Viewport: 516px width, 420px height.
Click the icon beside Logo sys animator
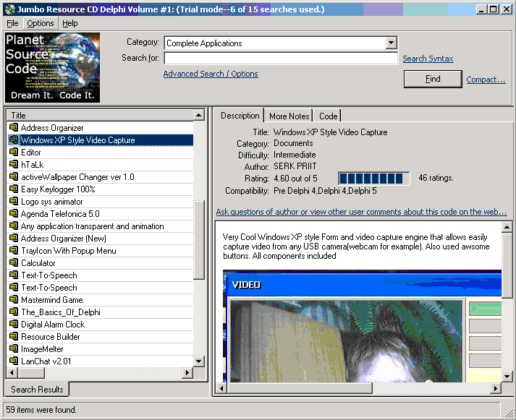point(14,201)
